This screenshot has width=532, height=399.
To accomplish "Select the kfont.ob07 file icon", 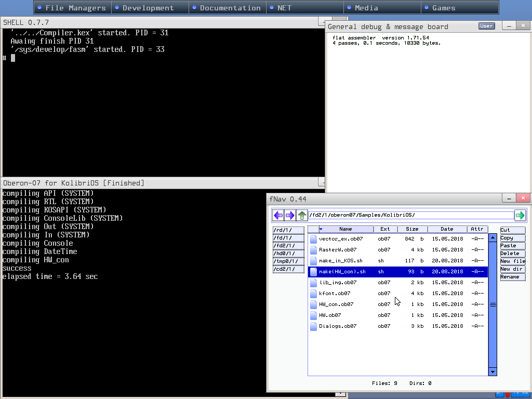I will coord(313,294).
